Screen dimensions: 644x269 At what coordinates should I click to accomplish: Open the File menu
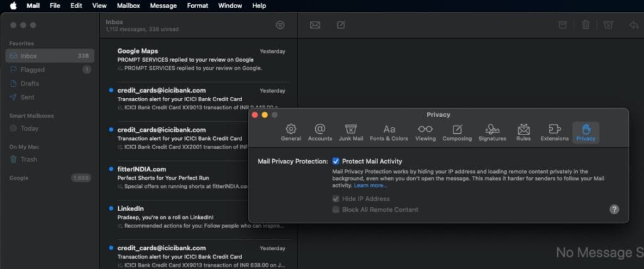55,6
